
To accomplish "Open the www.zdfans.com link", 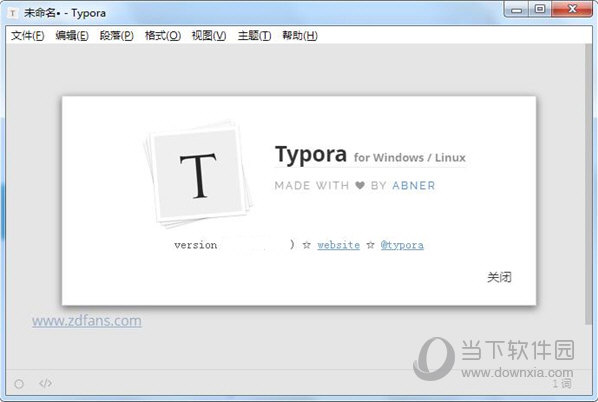I will [87, 321].
